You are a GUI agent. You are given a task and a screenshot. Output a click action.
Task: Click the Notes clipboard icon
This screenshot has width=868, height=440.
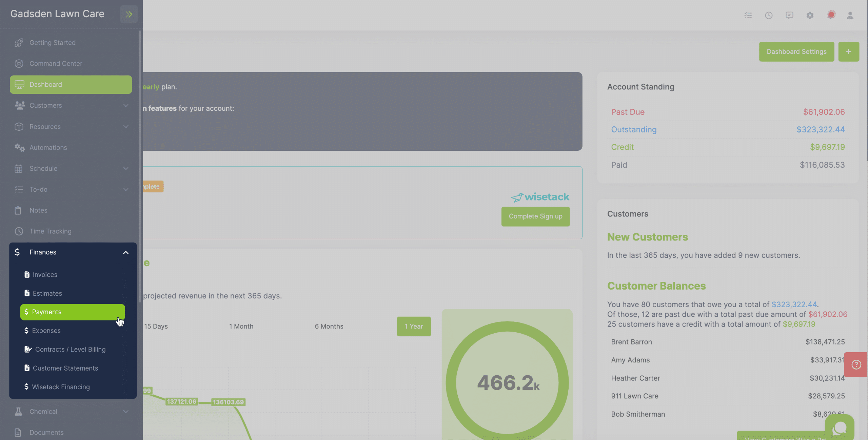pyautogui.click(x=18, y=210)
